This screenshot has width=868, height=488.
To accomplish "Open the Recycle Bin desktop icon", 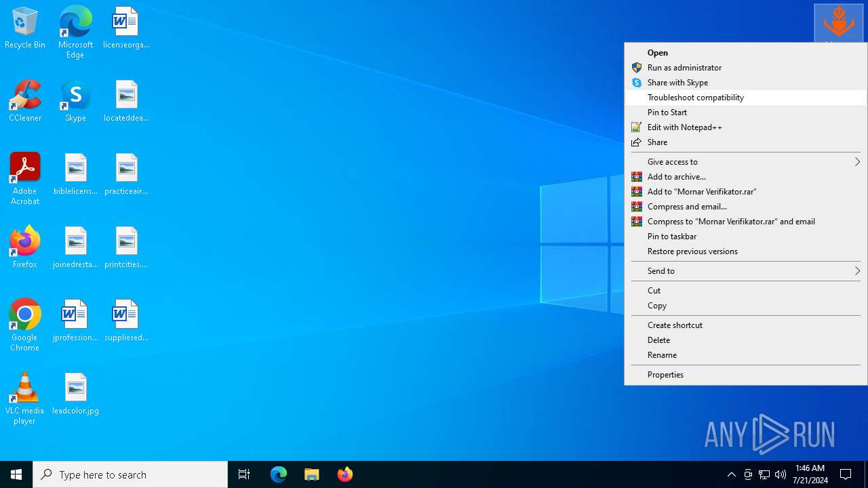I will coord(25,28).
